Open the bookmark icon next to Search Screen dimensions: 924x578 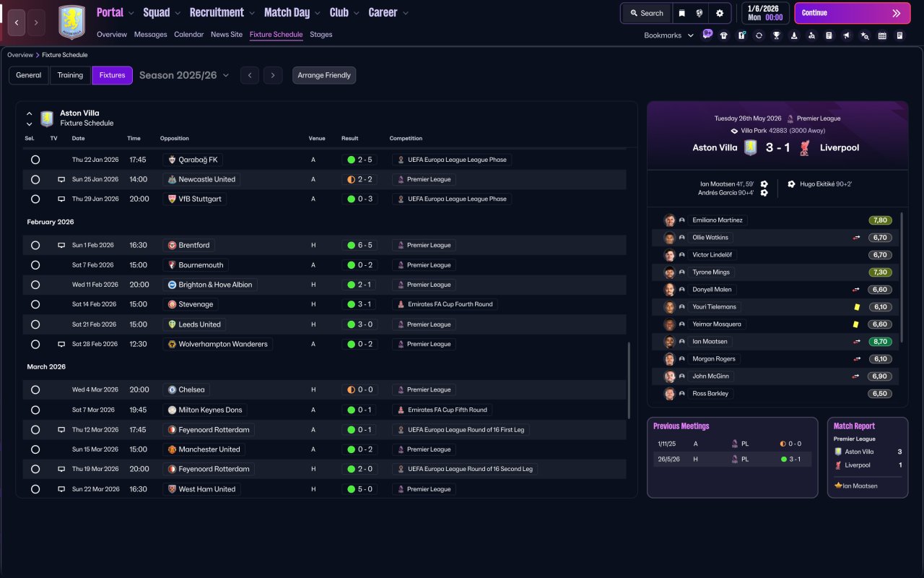(682, 13)
